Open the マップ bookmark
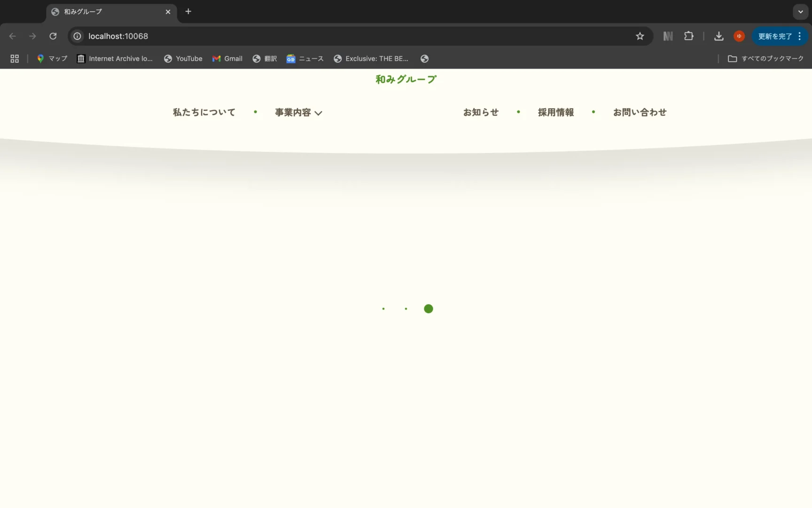The height and width of the screenshot is (508, 812). [x=52, y=59]
